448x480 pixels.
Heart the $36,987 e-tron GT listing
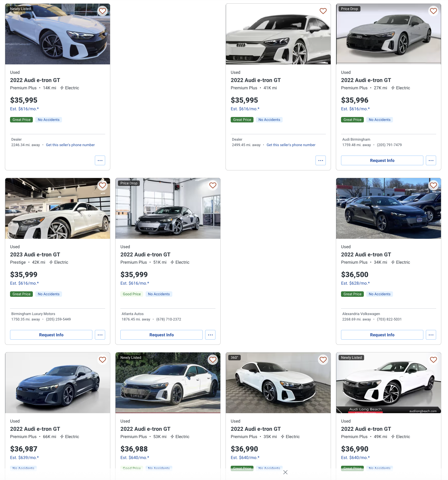point(102,360)
